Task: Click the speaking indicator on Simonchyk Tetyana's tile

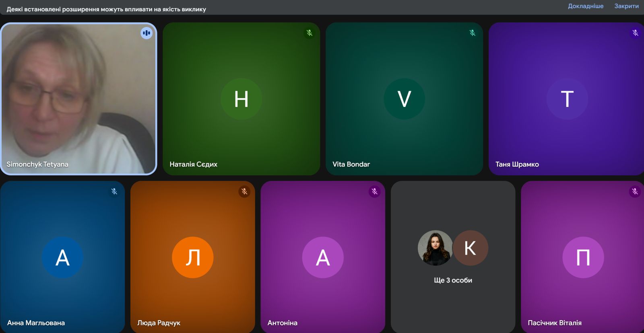Action: click(x=147, y=33)
